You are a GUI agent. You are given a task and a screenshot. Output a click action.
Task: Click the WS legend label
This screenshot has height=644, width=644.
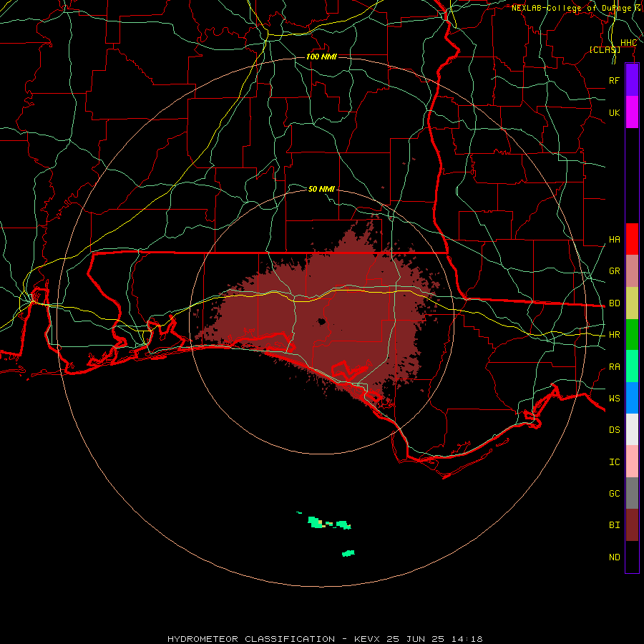(x=614, y=399)
